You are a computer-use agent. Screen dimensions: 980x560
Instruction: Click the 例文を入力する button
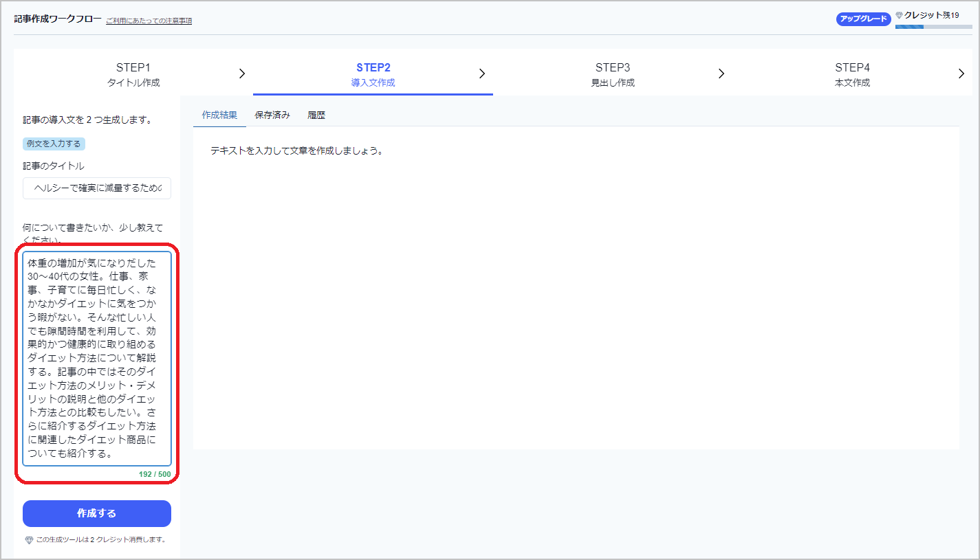tap(54, 144)
